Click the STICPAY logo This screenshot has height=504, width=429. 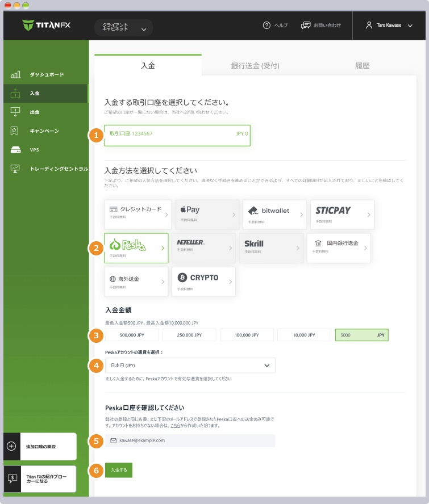pyautogui.click(x=333, y=211)
